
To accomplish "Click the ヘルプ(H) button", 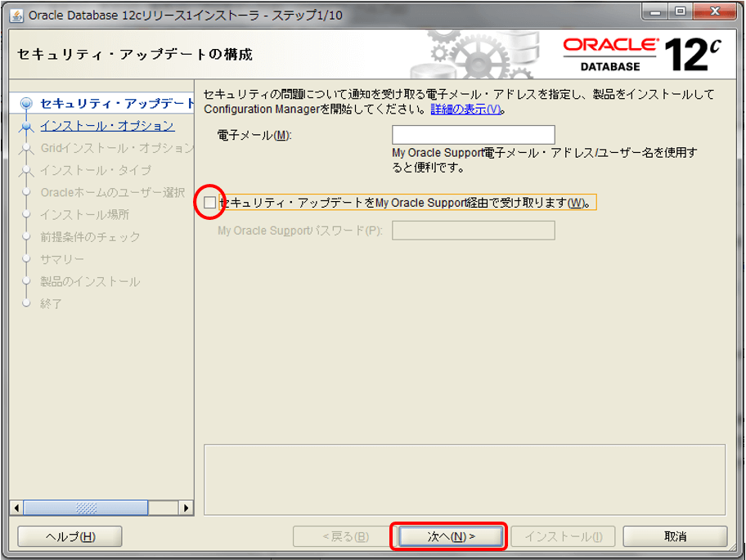I will [70, 537].
